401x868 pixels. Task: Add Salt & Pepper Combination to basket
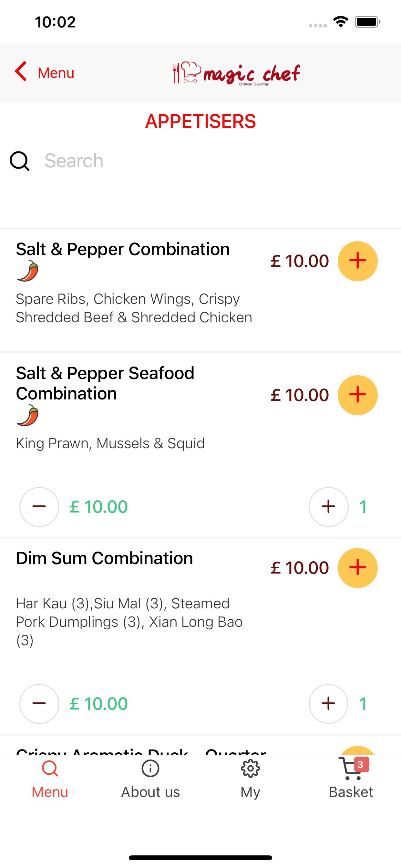click(x=357, y=261)
